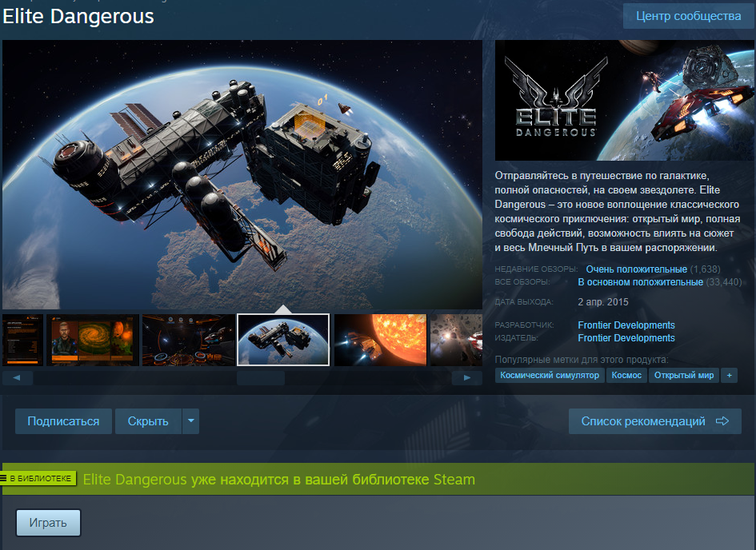756x550 pixels.
Task: Click the Скрыть button
Action: (148, 421)
